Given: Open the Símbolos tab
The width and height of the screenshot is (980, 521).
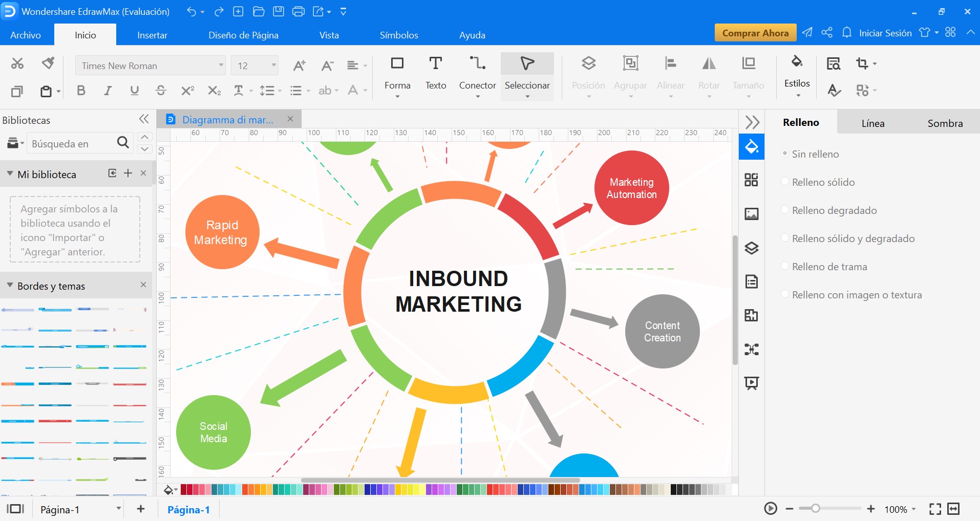Looking at the screenshot, I should click(399, 35).
